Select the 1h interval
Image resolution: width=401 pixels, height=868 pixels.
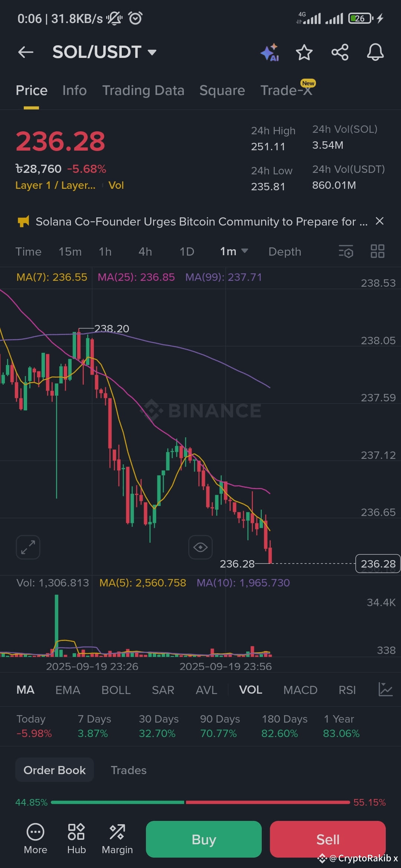[105, 251]
